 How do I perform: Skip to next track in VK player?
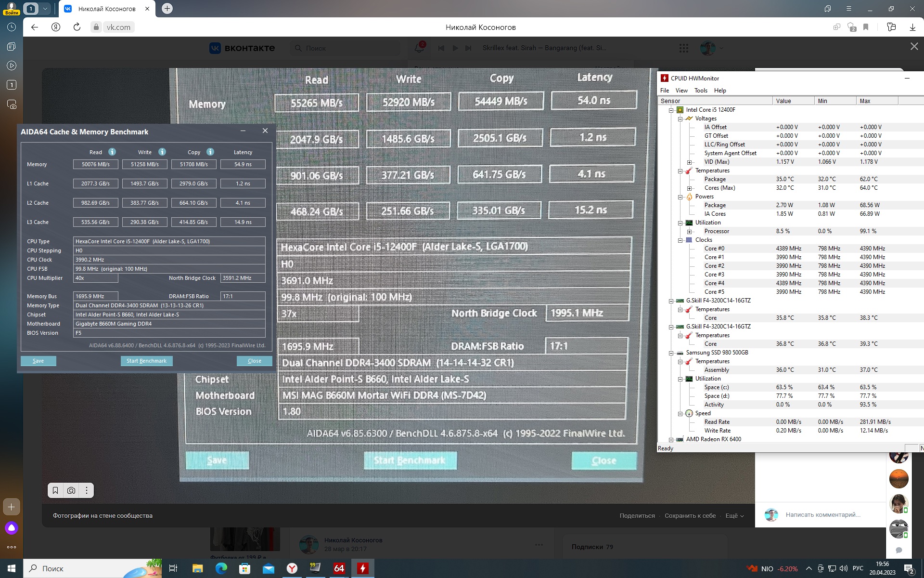coord(469,48)
